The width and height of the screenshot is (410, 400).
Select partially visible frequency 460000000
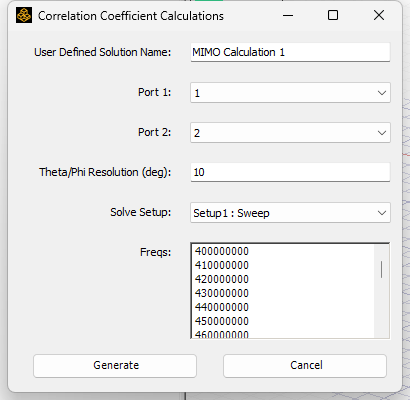[222, 334]
